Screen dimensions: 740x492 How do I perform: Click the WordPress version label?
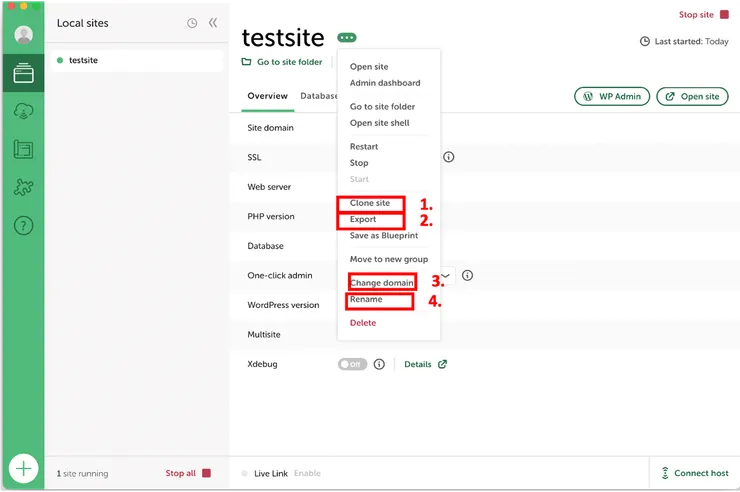click(283, 305)
